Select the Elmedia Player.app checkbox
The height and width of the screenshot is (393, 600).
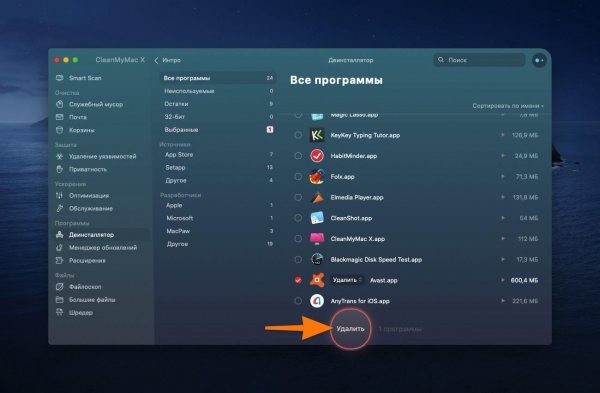click(298, 197)
